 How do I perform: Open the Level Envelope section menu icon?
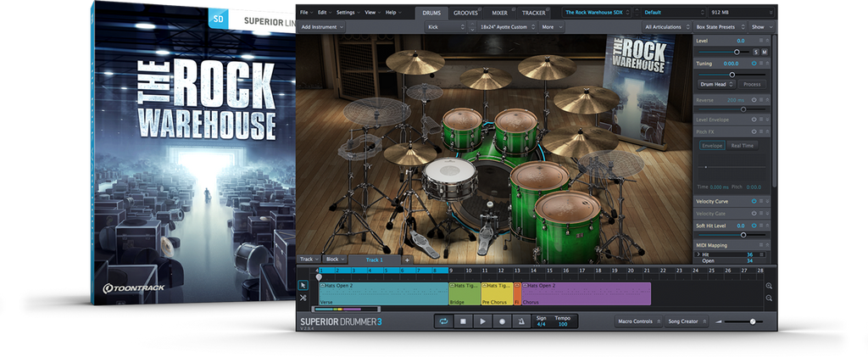coord(760,120)
